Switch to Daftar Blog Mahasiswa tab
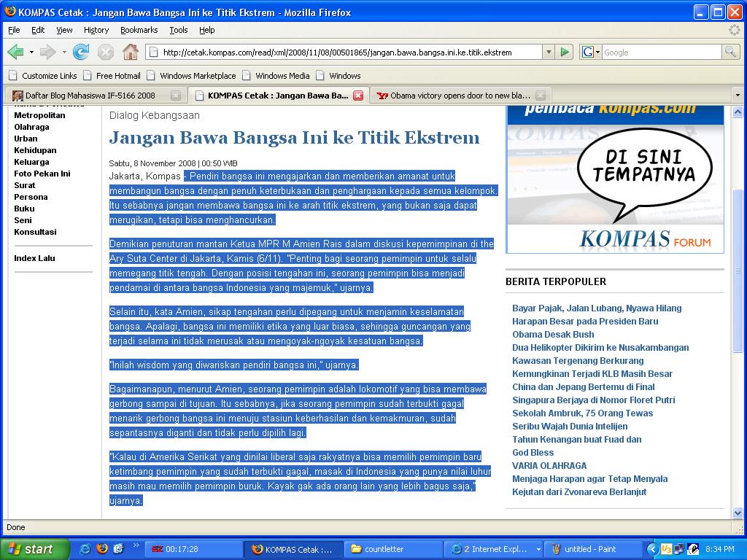This screenshot has height=560, width=747. pos(90,96)
